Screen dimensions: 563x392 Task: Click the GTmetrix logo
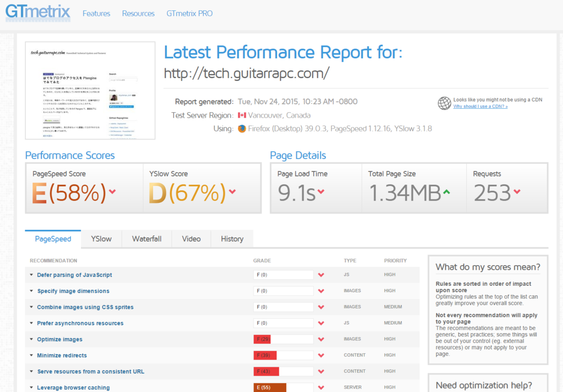[x=38, y=12]
